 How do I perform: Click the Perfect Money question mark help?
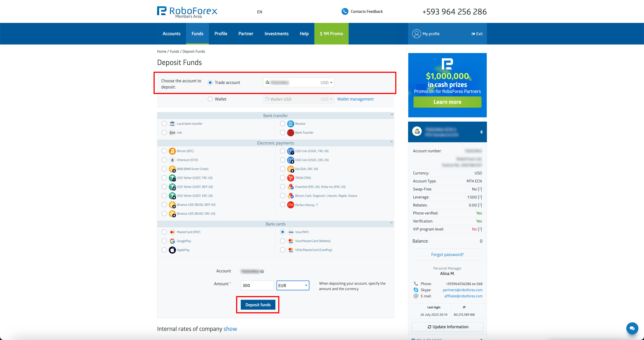pyautogui.click(x=317, y=205)
